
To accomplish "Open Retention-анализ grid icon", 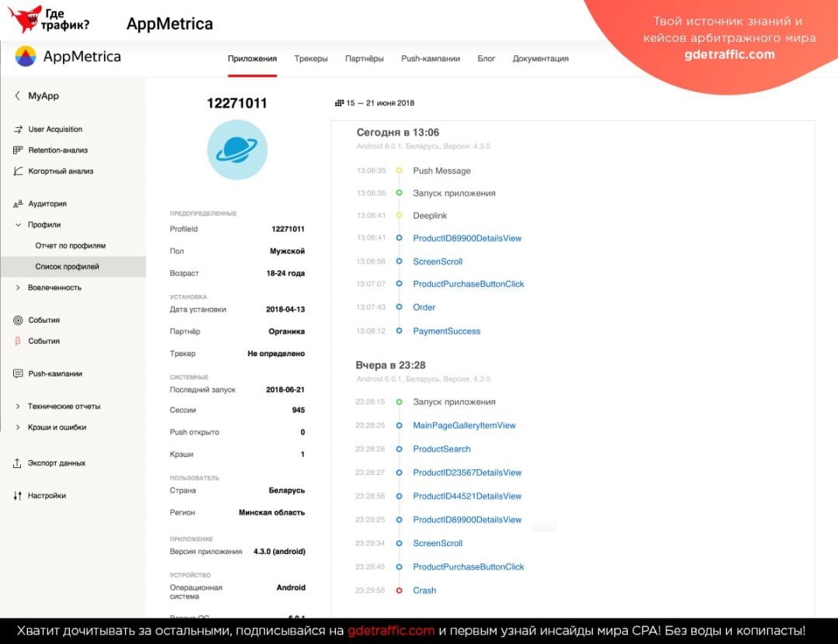I will [18, 151].
